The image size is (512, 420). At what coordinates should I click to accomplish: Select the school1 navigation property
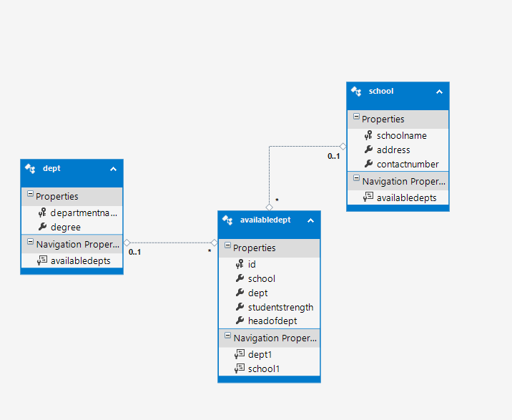pyautogui.click(x=264, y=369)
